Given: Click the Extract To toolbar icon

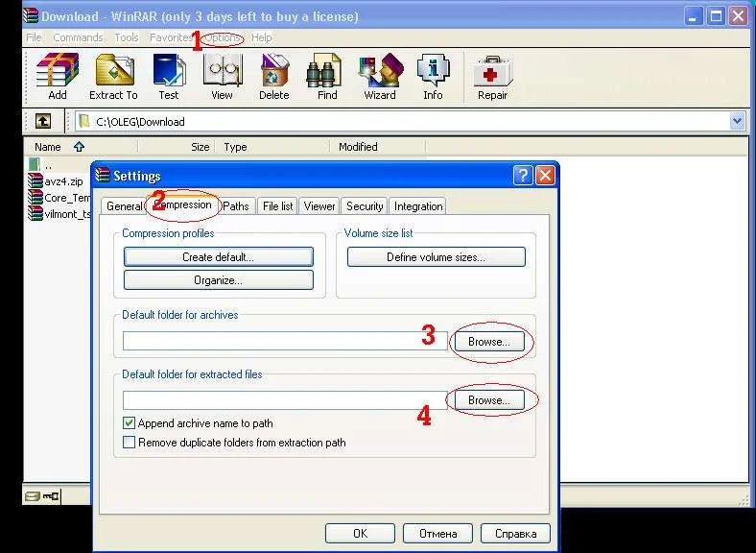Looking at the screenshot, I should click(x=114, y=76).
